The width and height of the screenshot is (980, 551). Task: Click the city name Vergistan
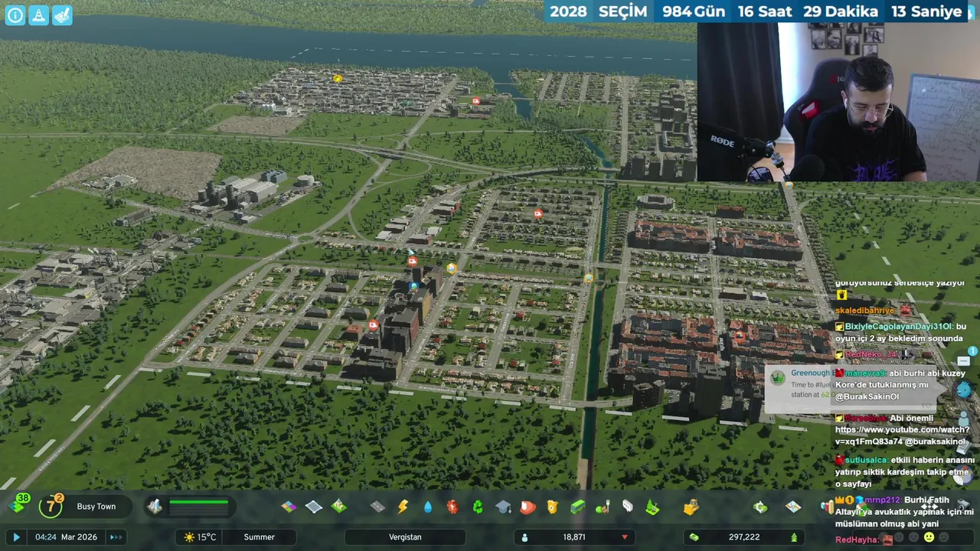405,537
